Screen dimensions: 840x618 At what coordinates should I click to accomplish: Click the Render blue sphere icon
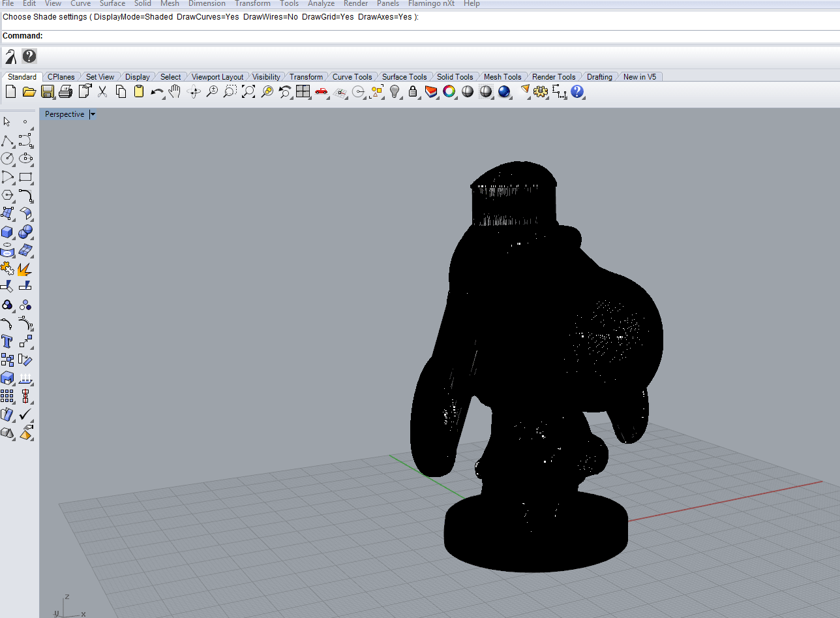(504, 92)
